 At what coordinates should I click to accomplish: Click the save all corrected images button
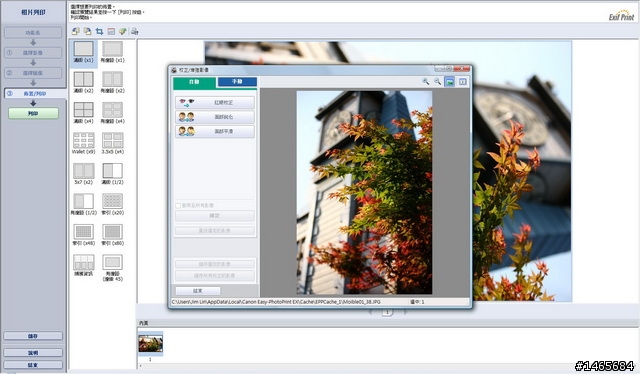pos(215,276)
